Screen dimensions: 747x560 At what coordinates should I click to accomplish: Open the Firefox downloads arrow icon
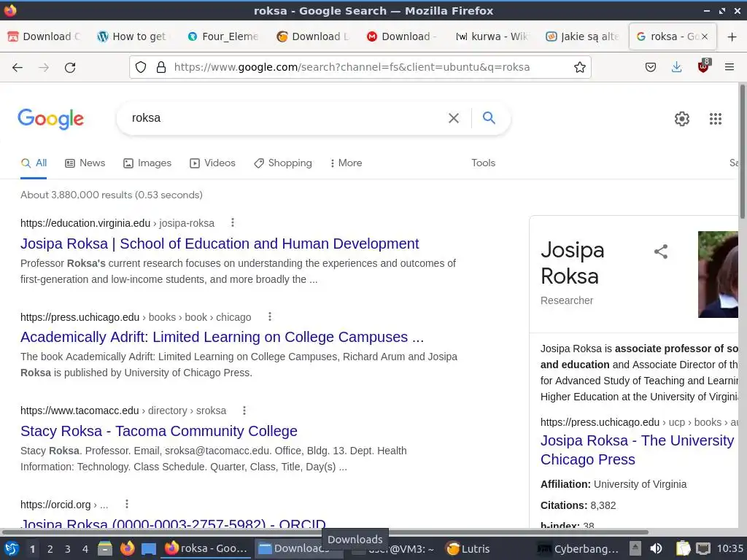676,67
